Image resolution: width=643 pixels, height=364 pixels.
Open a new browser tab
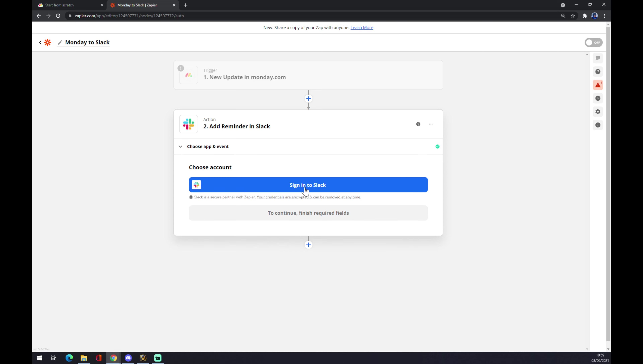point(185,5)
